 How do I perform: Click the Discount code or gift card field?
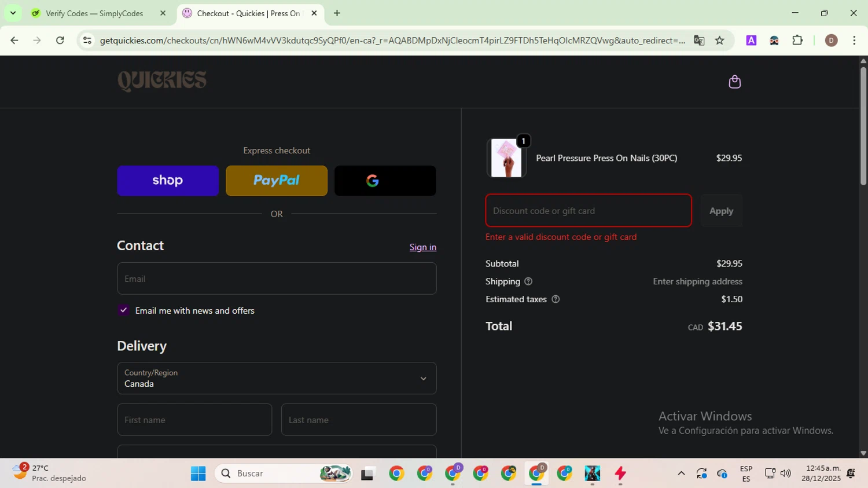589,211
